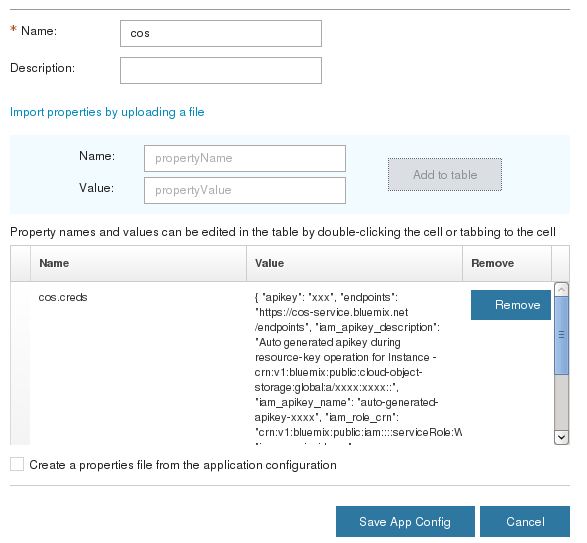Screen dimensions: 587x543
Task: Remove the cos.creds property
Action: pos(511,305)
